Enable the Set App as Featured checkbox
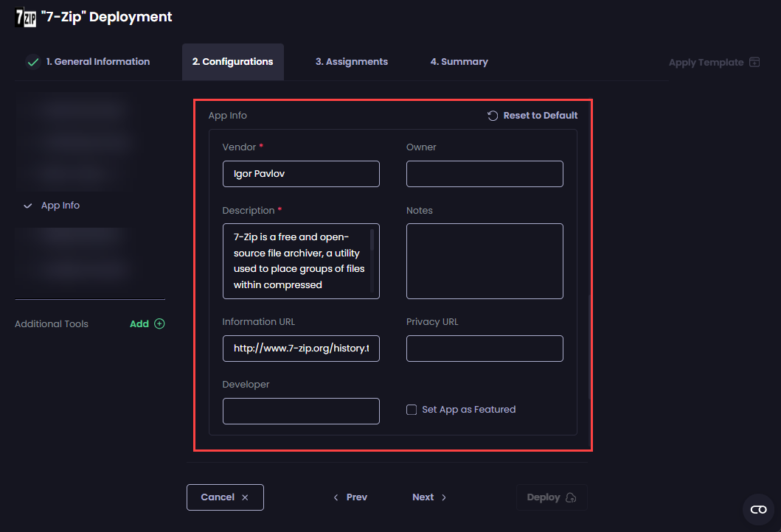The image size is (781, 532). [x=412, y=409]
